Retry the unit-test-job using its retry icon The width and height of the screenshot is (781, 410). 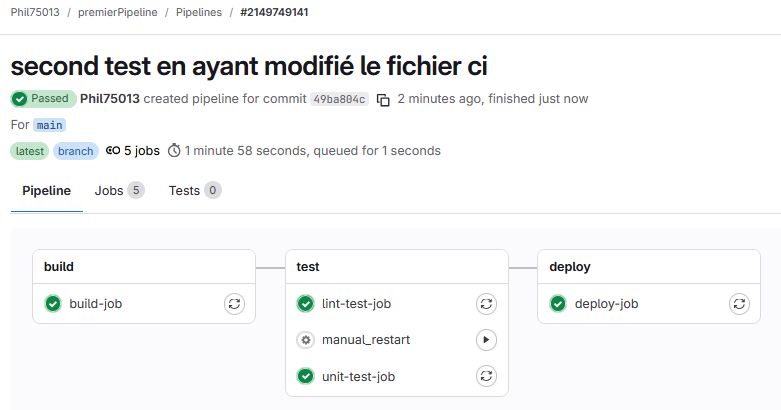(x=486, y=377)
